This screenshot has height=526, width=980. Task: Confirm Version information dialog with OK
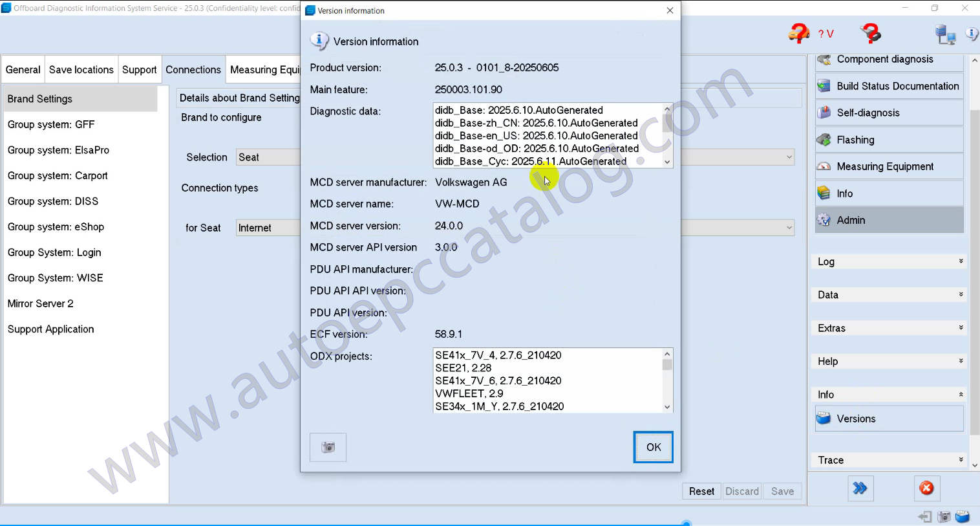tap(653, 447)
